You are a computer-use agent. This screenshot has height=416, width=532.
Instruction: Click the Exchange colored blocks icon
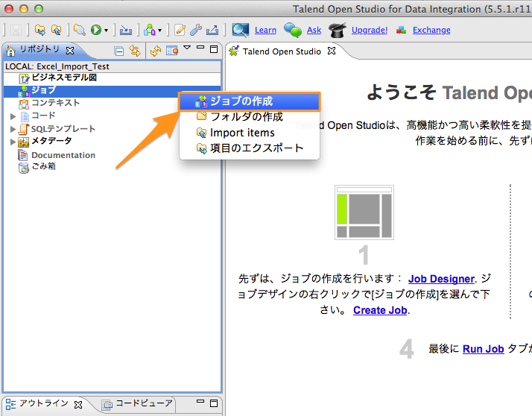coord(401,30)
